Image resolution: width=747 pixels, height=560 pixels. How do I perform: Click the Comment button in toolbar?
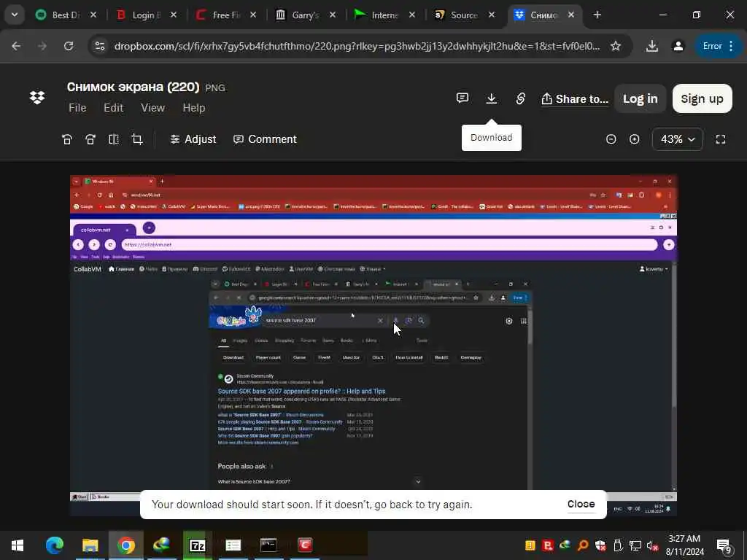pyautogui.click(x=265, y=139)
